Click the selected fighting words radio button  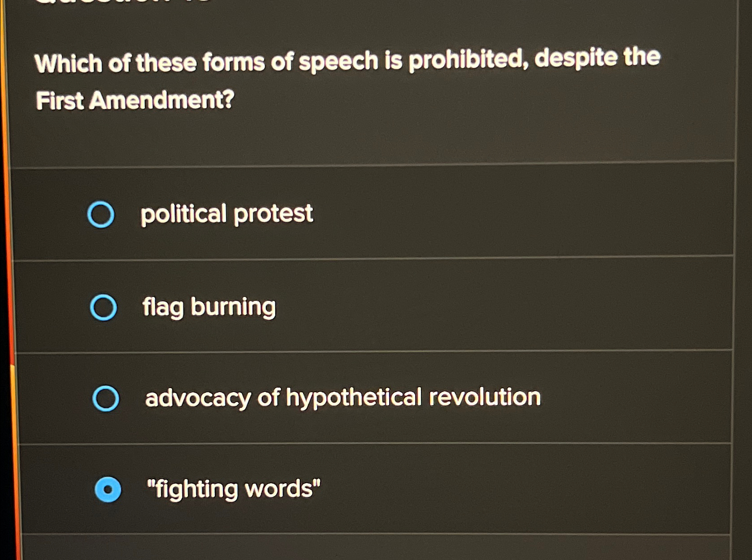[x=108, y=489]
